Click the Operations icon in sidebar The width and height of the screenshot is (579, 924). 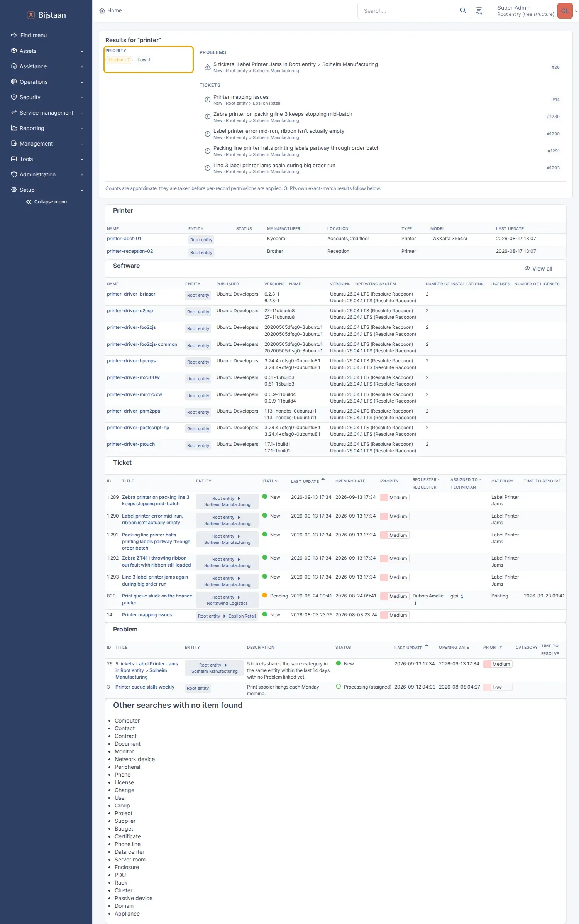coord(14,81)
